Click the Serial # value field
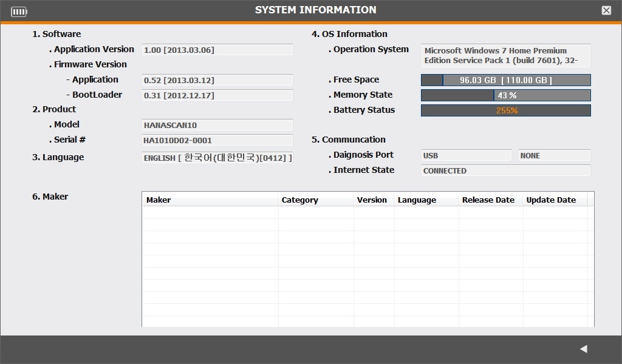Screen dimensions: 622x364 point(217,140)
